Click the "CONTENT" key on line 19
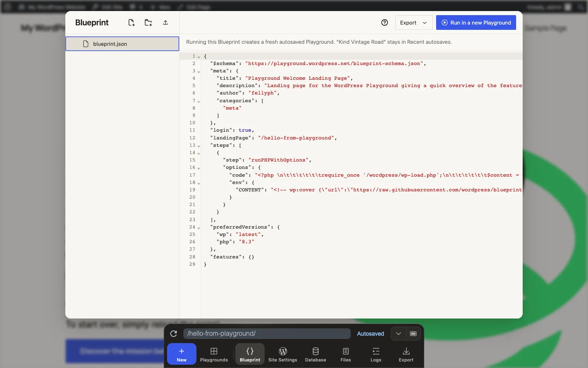Image resolution: width=588 pixels, height=368 pixels. pos(250,190)
